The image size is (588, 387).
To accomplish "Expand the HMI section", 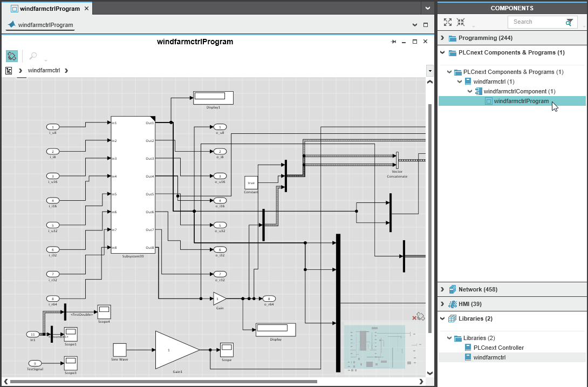I will (442, 304).
